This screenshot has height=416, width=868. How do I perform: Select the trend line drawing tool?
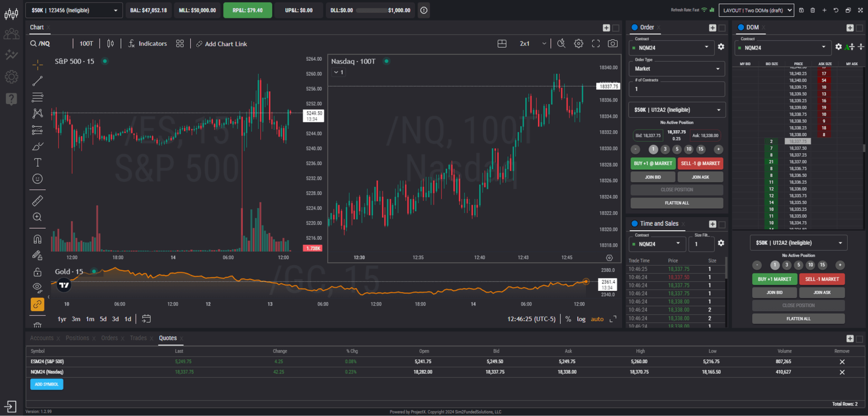click(x=37, y=81)
